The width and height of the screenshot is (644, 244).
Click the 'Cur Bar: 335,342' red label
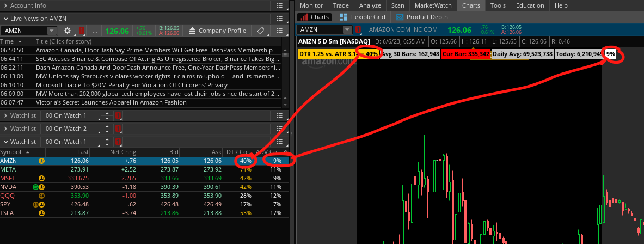(466, 54)
